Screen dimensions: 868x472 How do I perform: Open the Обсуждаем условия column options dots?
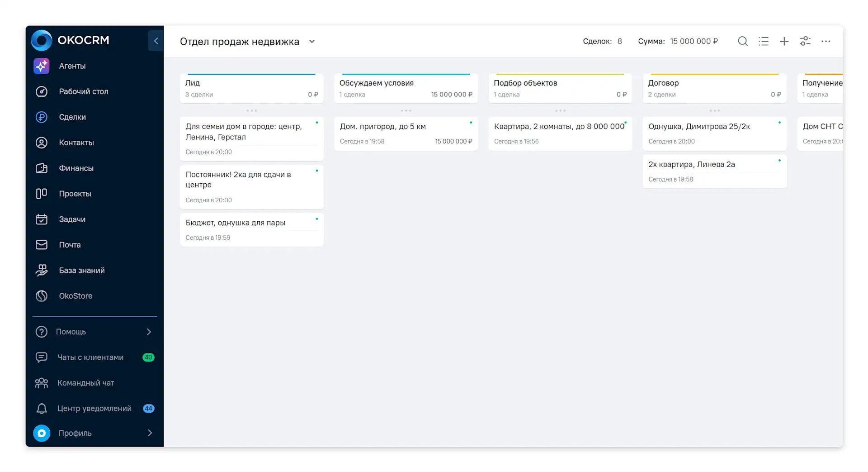(406, 111)
